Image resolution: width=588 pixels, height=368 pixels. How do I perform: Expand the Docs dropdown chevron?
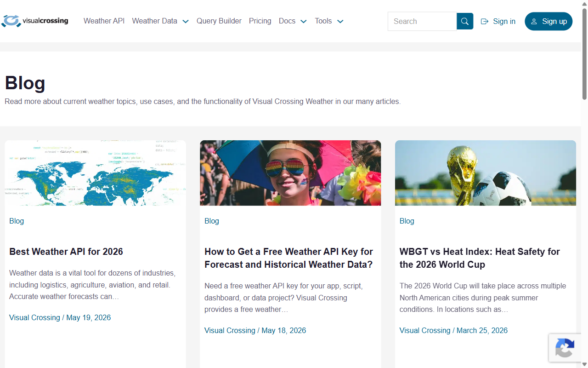coord(304,22)
